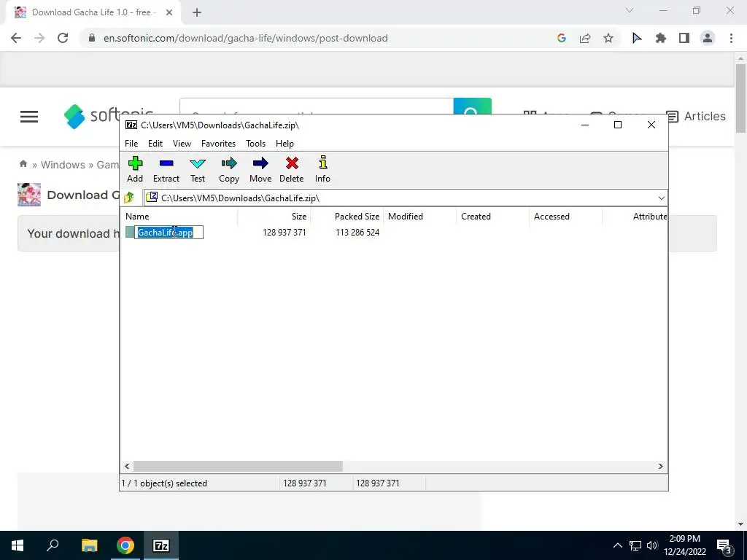Open the Chrome tab search chevron
This screenshot has height=560, width=747.
[x=630, y=10]
